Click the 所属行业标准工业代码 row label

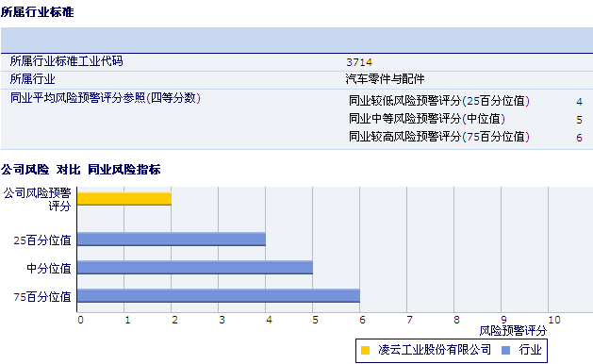pyautogui.click(x=66, y=61)
